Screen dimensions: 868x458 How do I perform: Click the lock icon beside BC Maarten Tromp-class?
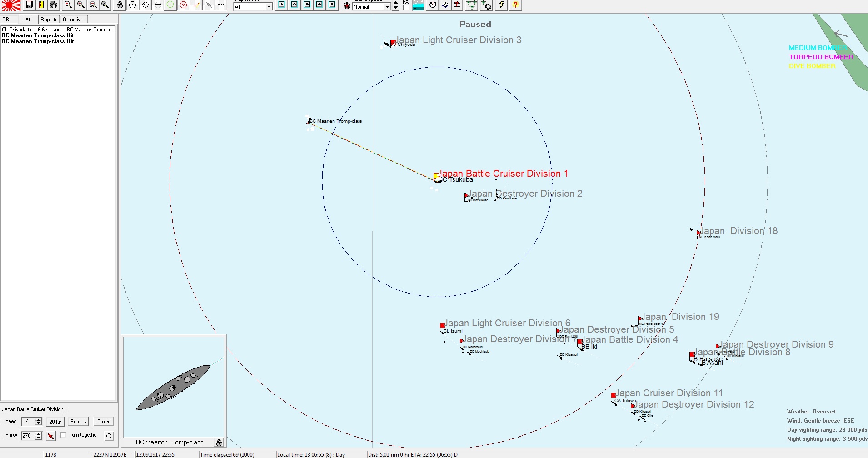(x=219, y=443)
